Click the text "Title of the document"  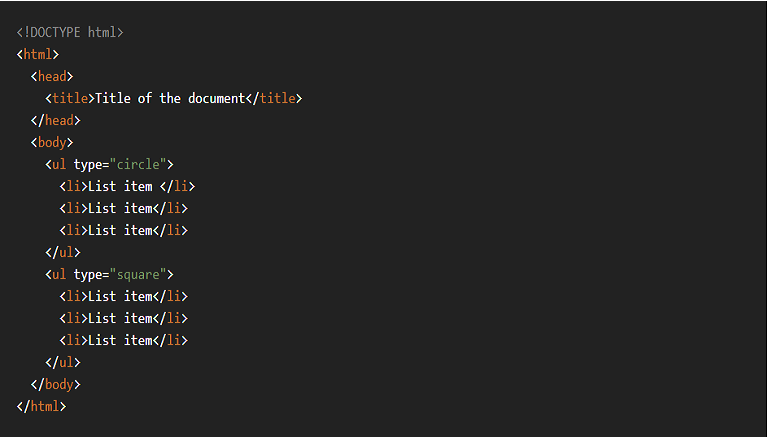170,98
